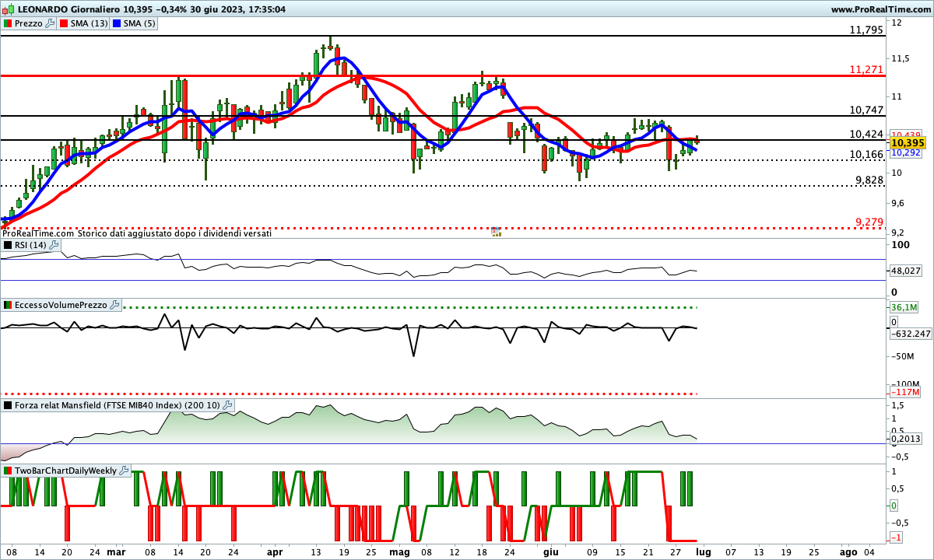This screenshot has height=560, width=934.
Task: Click the 9,828 dotted level label
Action: point(869,180)
